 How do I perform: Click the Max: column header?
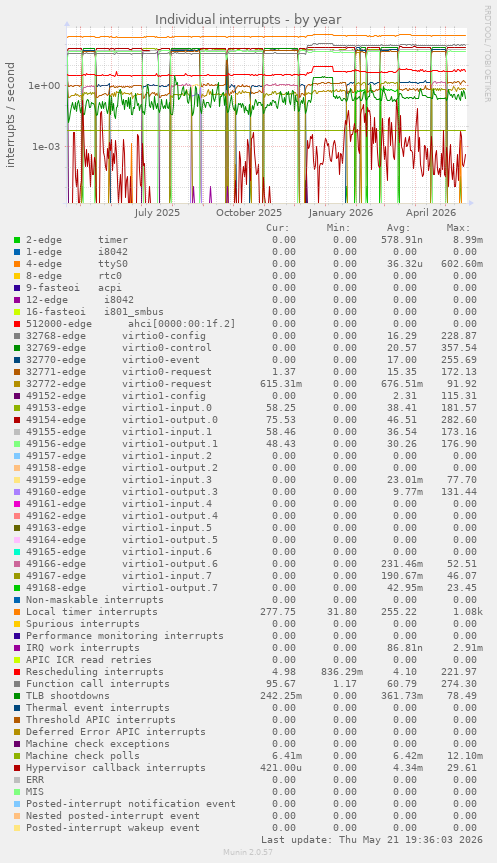coord(458,228)
